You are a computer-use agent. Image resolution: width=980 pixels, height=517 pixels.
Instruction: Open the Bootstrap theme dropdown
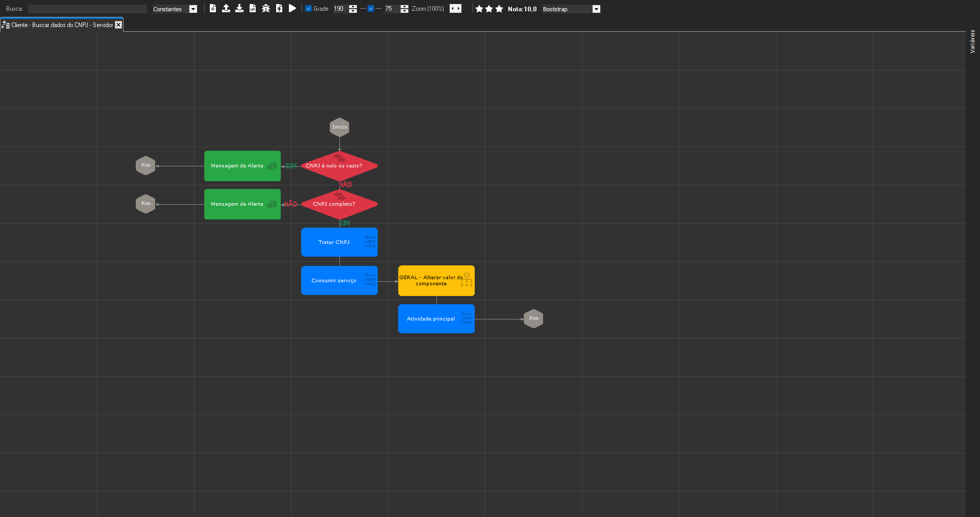[596, 9]
